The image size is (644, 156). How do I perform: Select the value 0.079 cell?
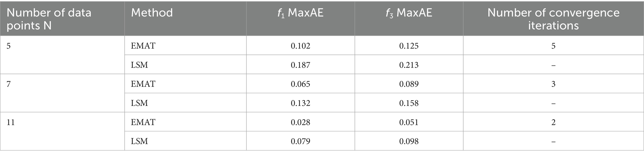point(301,141)
